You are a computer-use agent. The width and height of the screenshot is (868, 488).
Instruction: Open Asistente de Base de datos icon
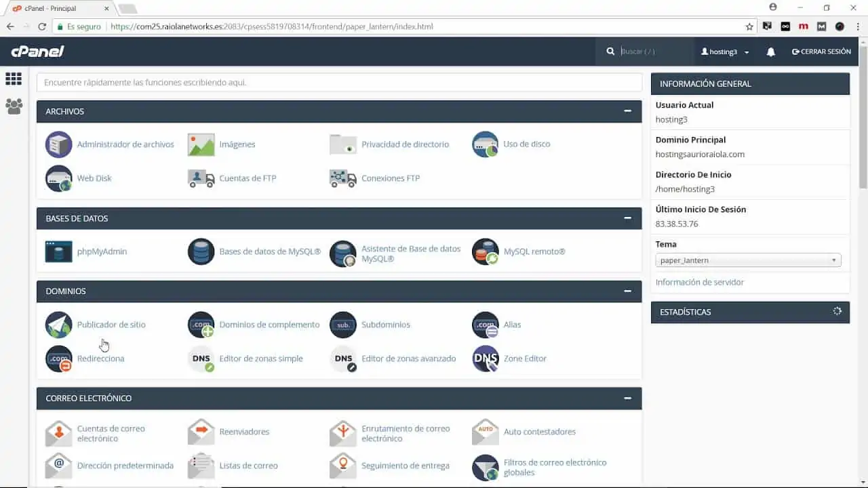343,253
